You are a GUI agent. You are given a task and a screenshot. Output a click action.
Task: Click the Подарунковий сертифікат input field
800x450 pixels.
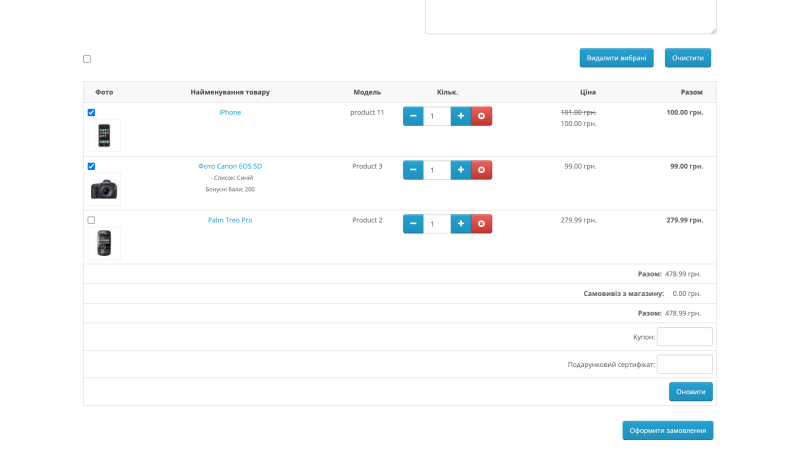685,364
